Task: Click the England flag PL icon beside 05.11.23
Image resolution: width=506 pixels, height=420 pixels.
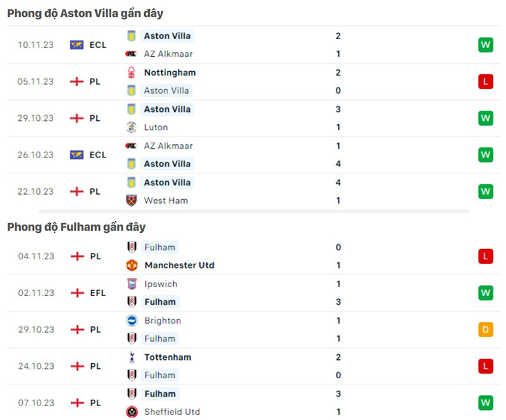Action: point(78,82)
